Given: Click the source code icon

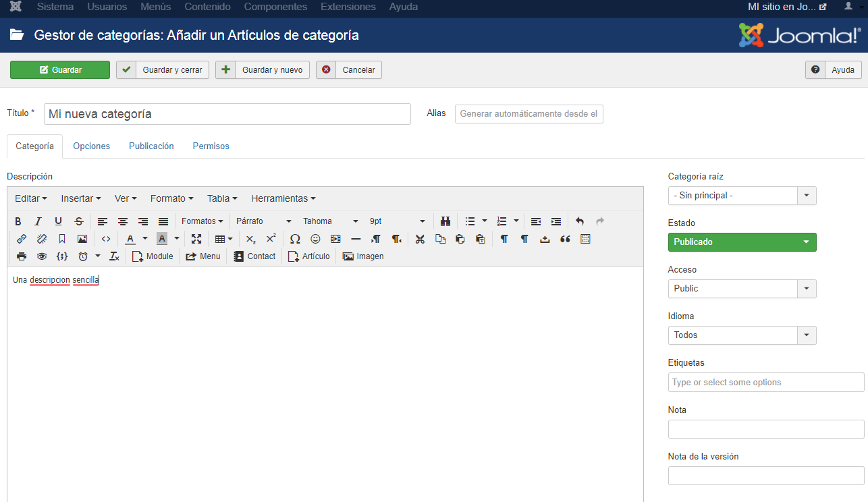Looking at the screenshot, I should [106, 239].
